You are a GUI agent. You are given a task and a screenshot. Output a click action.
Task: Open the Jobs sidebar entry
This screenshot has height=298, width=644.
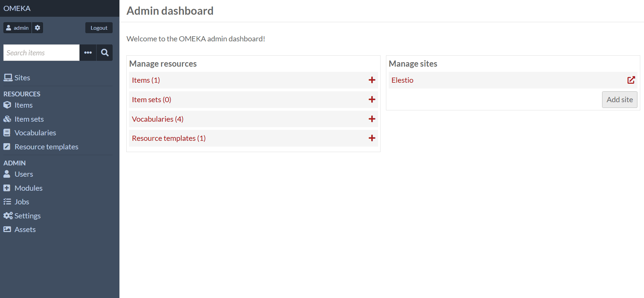[x=16, y=202]
